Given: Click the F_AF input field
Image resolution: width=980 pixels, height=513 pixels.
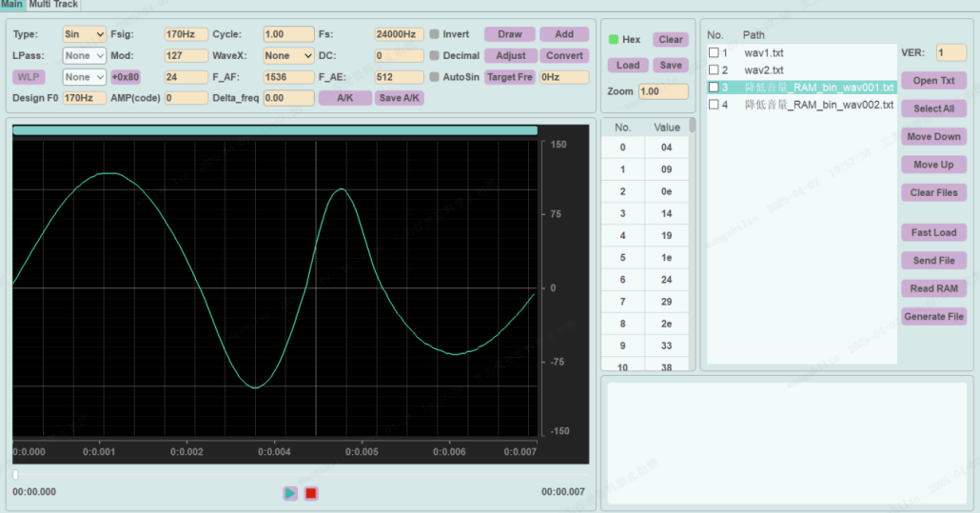Looking at the screenshot, I should click(x=288, y=77).
